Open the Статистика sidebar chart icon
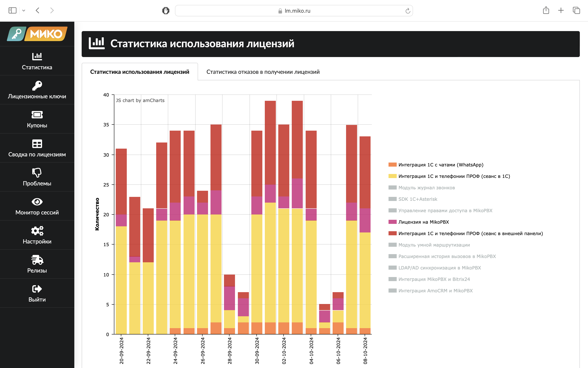The image size is (588, 368). point(37,56)
